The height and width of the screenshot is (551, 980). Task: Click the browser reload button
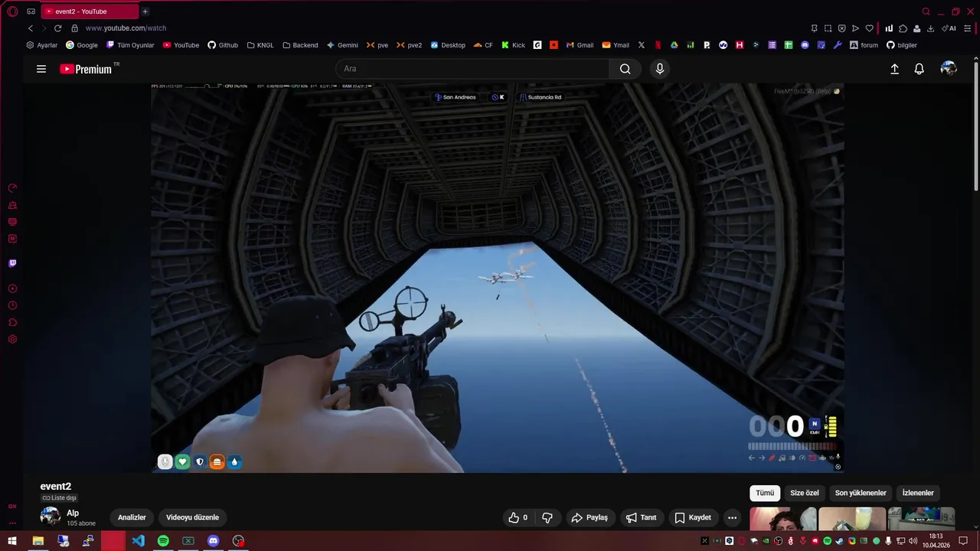coord(57,28)
